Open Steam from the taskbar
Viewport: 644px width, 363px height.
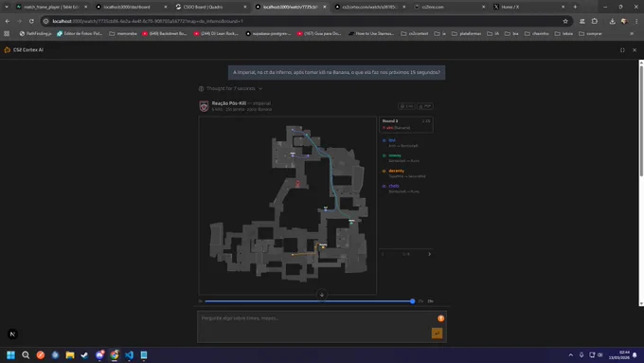tap(84, 354)
